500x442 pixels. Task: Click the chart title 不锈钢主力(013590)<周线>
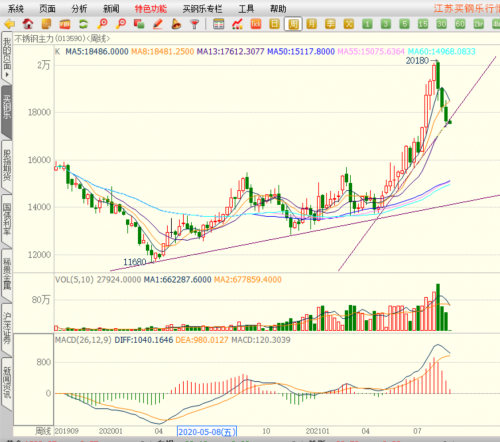coord(62,39)
